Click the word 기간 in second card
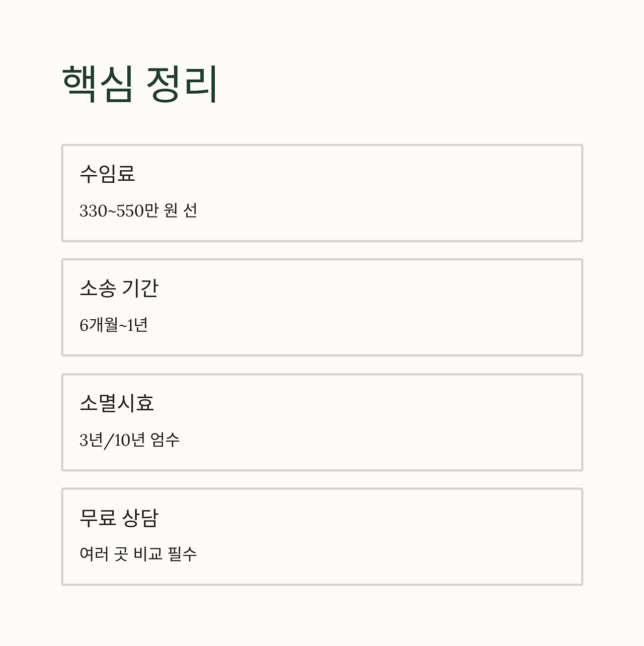The height and width of the screenshot is (646, 644). point(140,288)
